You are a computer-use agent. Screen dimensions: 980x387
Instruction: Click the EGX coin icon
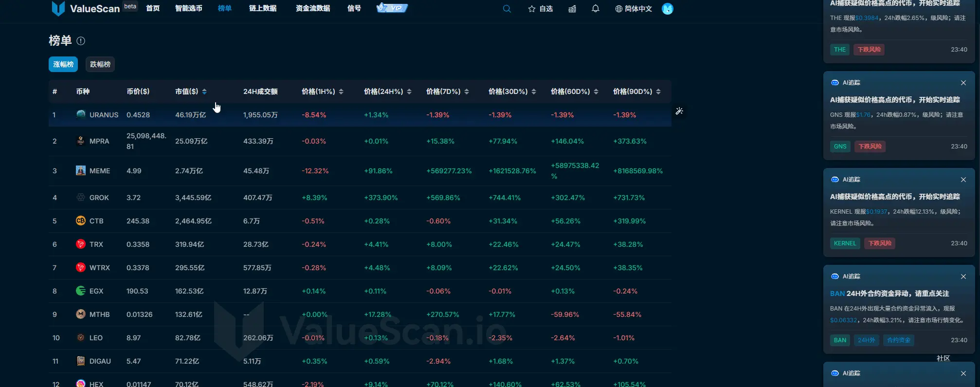(x=81, y=291)
